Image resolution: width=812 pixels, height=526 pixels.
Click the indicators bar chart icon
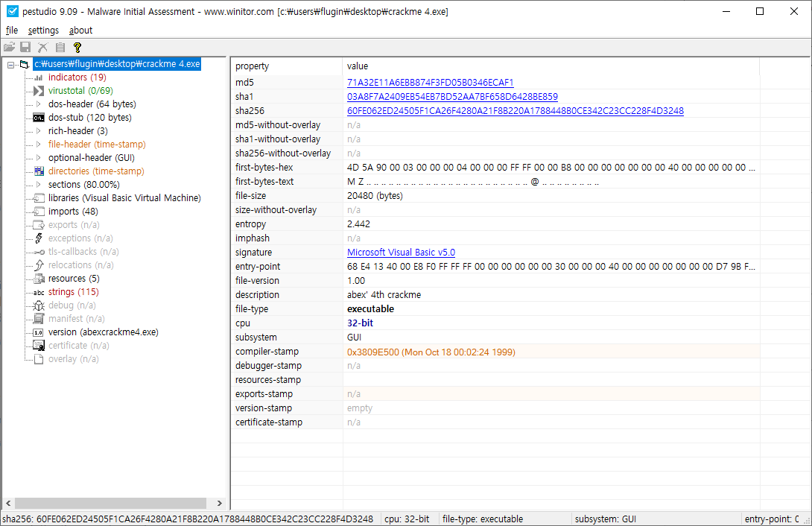click(39, 77)
